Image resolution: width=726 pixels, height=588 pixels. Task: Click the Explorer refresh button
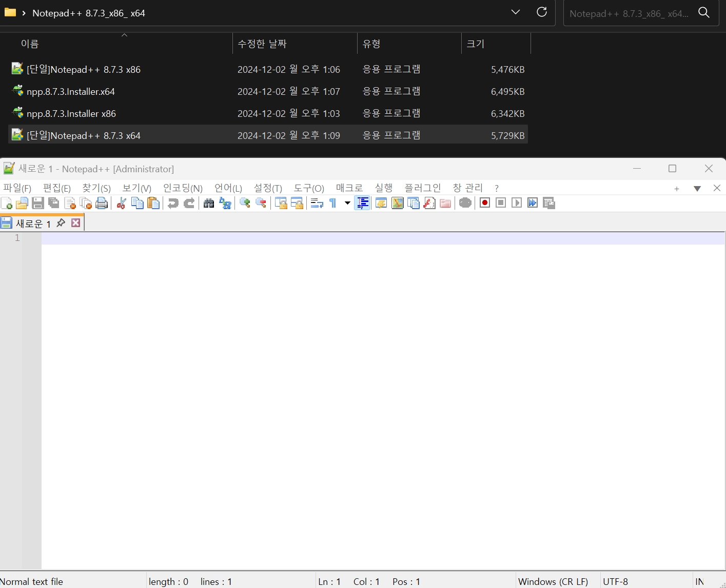pos(542,12)
